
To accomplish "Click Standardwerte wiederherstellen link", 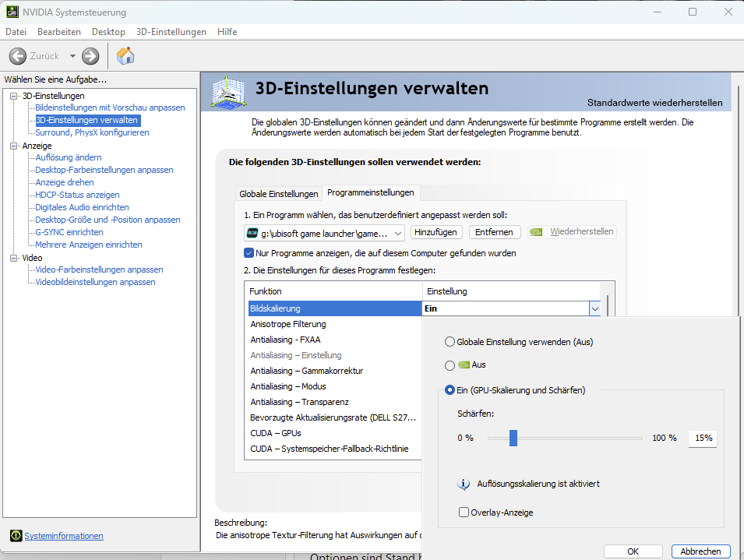I will [x=654, y=103].
